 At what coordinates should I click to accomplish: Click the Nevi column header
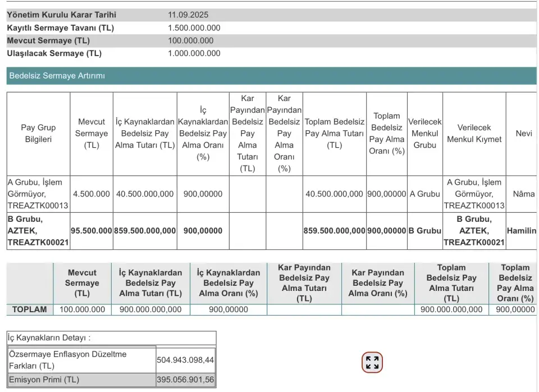[x=523, y=134]
